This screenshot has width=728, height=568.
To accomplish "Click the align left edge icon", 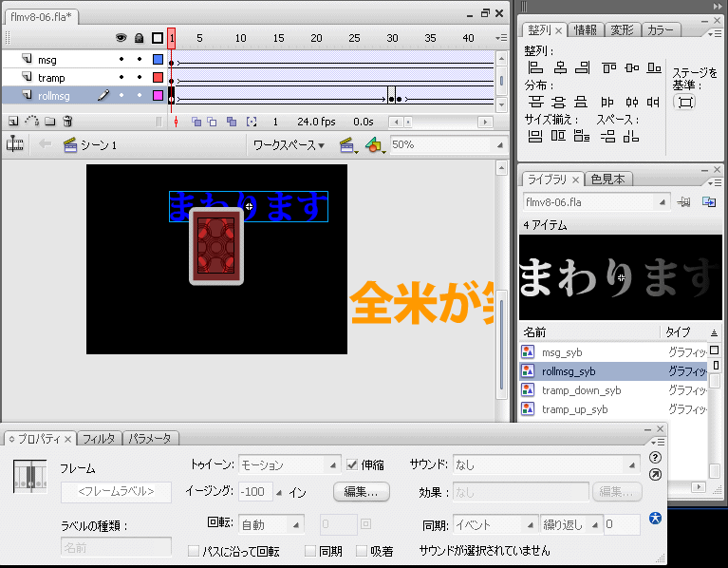I will (x=535, y=67).
